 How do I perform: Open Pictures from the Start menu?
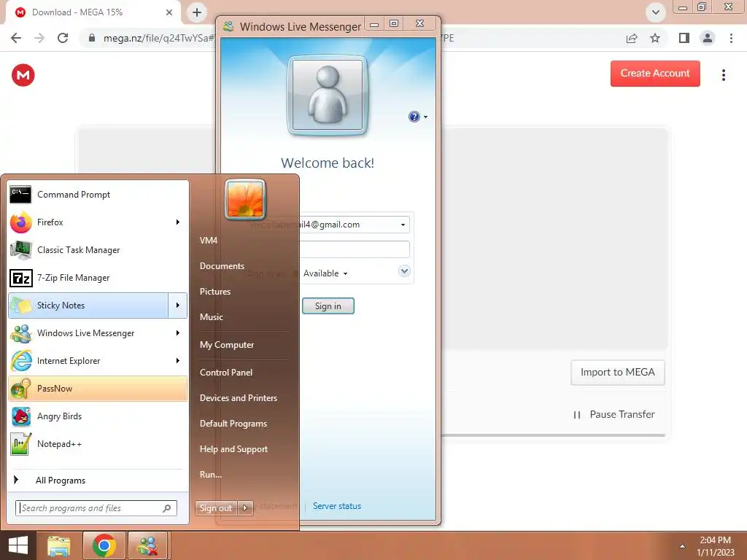215,292
